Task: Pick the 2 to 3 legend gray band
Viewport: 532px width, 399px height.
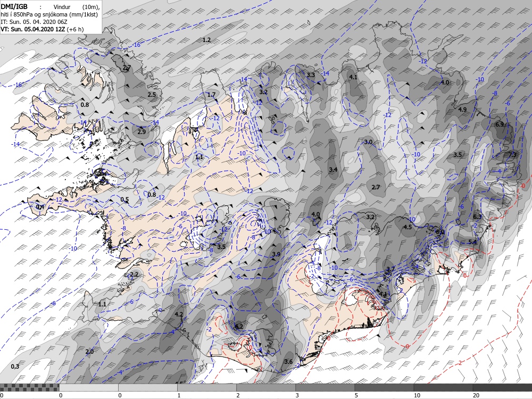Action: pyautogui.click(x=266, y=387)
